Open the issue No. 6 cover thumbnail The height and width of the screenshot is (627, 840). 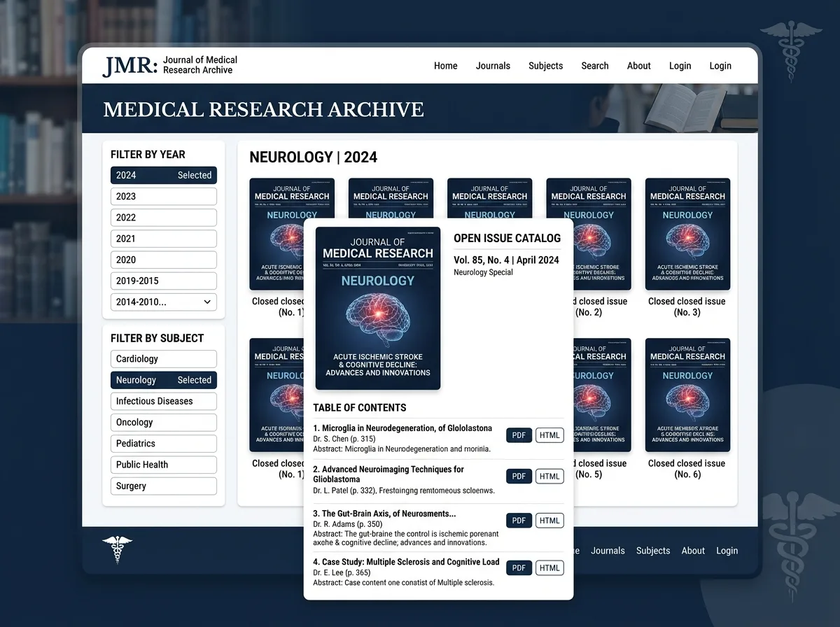coord(687,395)
